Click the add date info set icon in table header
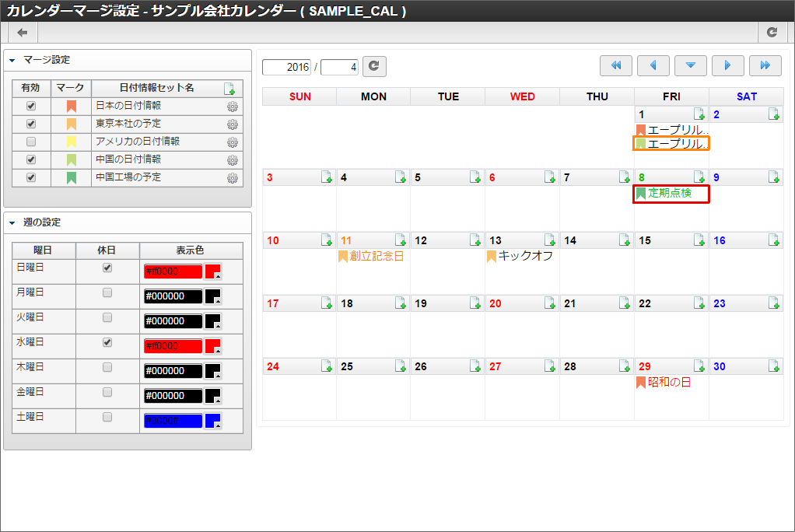The image size is (795, 532). (229, 89)
